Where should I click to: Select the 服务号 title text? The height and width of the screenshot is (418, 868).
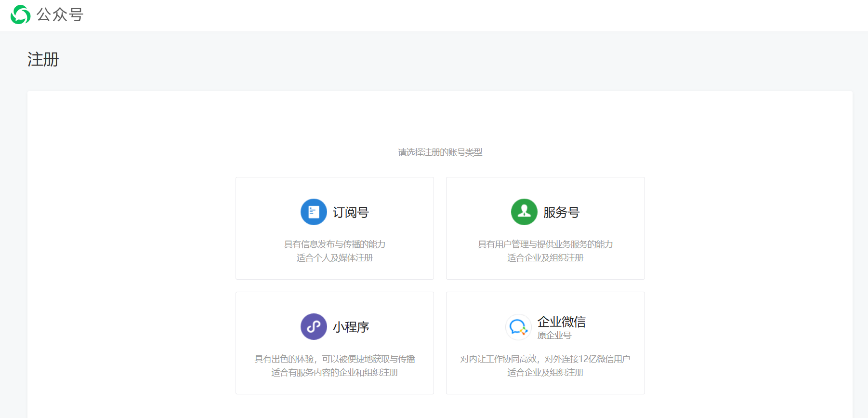(561, 212)
